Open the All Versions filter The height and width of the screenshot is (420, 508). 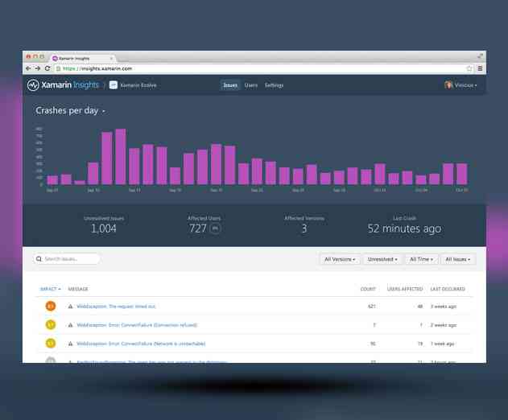click(x=340, y=259)
